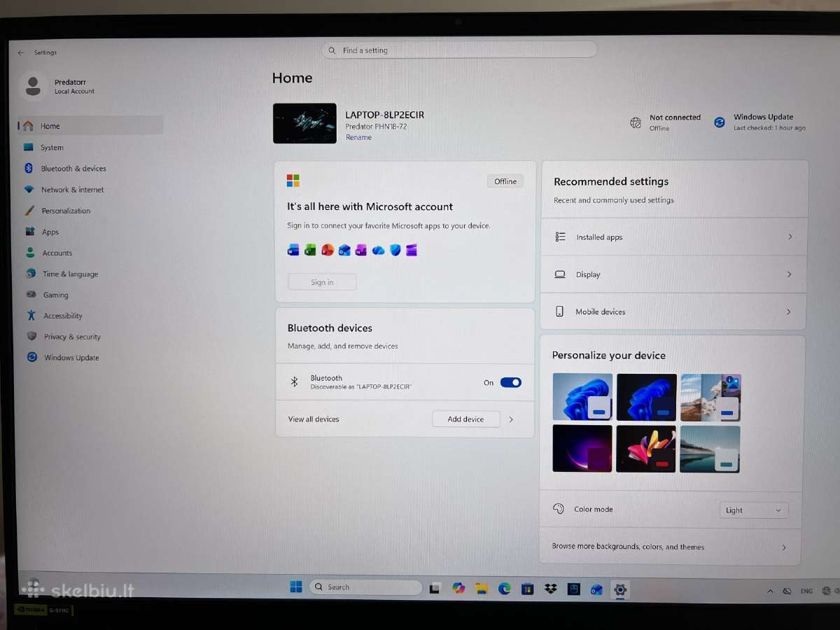Click the OneDrive cloud icon
Image resolution: width=840 pixels, height=630 pixels.
[379, 250]
